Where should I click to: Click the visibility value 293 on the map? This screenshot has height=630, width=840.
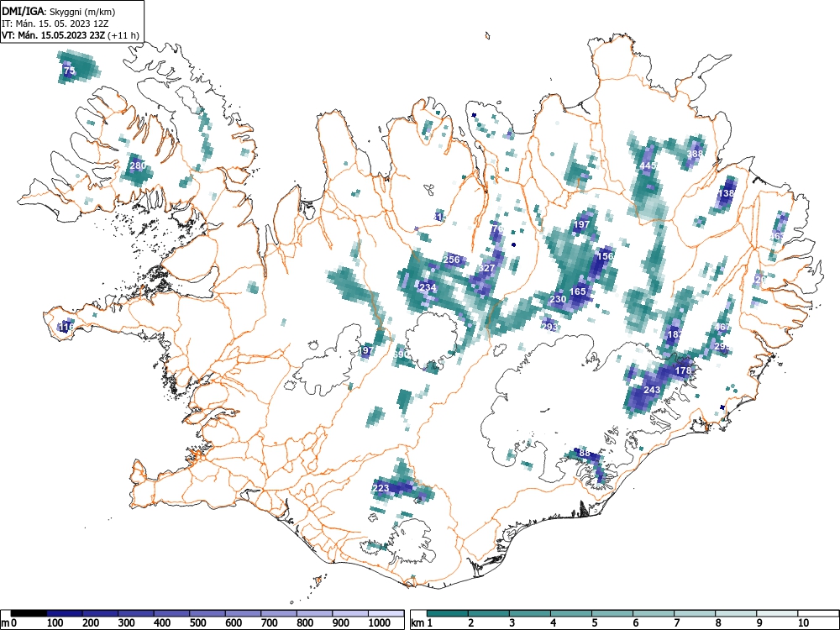(549, 327)
